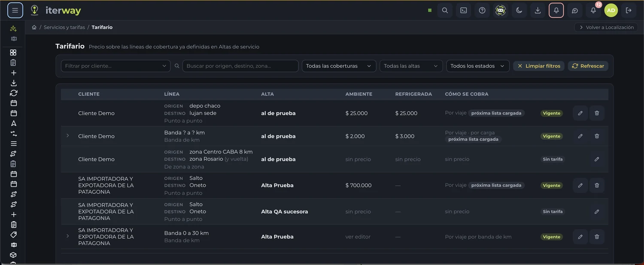Image resolution: width=644 pixels, height=265 pixels.
Task: Click the Tarifario breadcrumb item
Action: tap(102, 27)
